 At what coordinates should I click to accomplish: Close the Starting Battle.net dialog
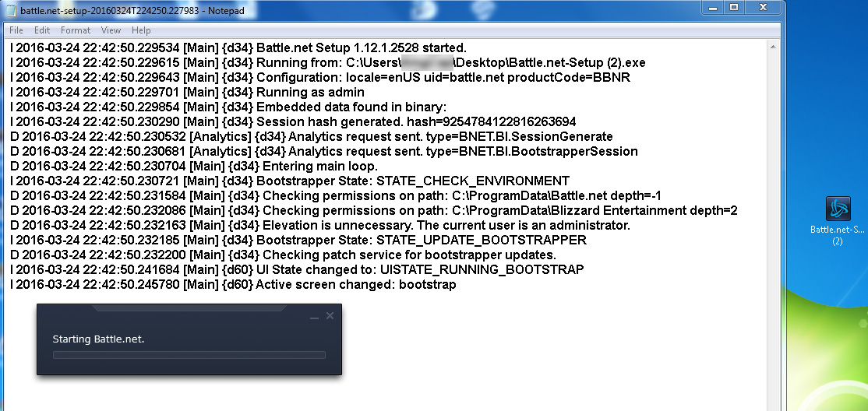pos(330,316)
